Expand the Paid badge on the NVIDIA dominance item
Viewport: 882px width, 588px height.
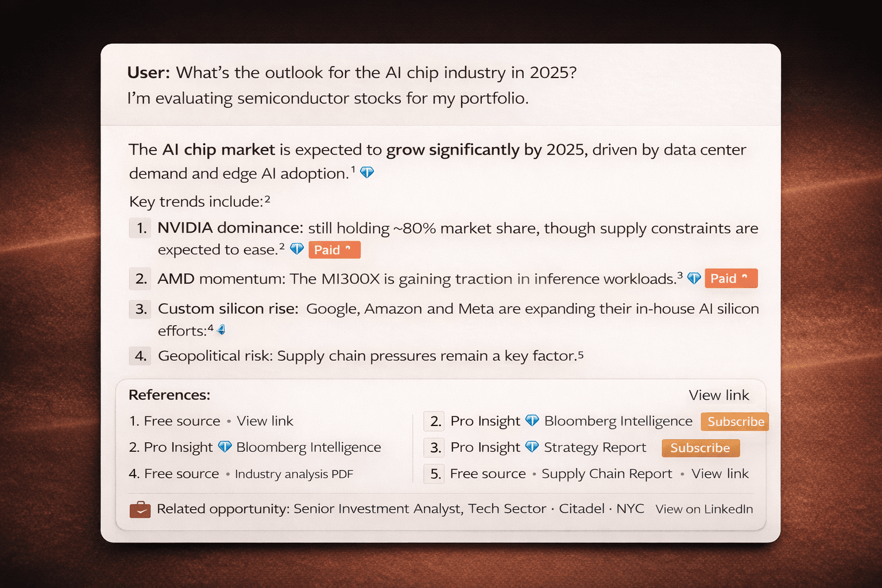pos(334,250)
